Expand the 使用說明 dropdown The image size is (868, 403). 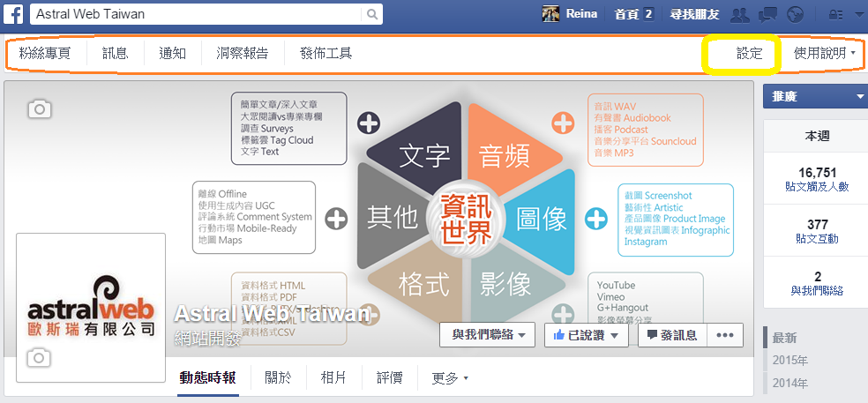coord(824,53)
